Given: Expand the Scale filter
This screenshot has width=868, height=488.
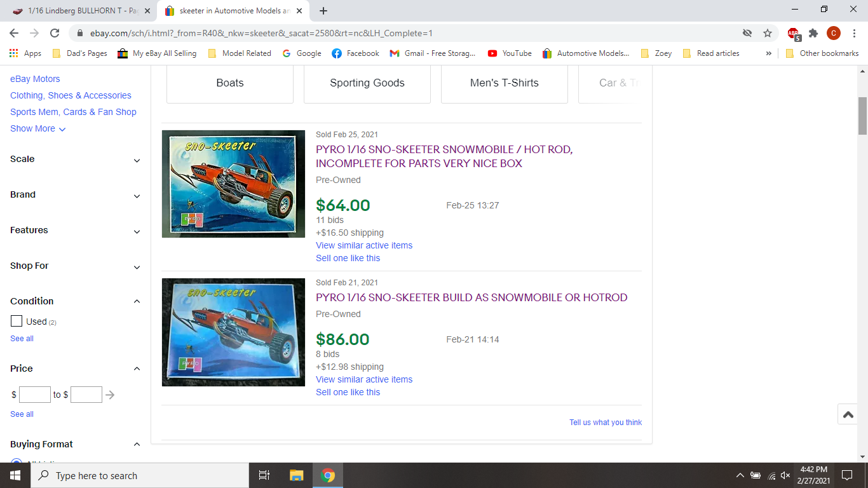Looking at the screenshot, I should coord(76,159).
